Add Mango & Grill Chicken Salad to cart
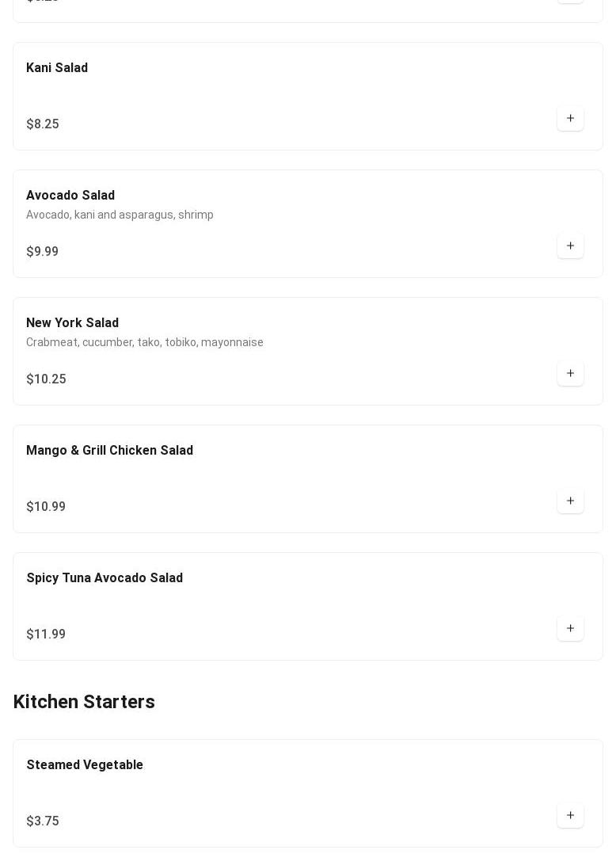 pyautogui.click(x=570, y=501)
